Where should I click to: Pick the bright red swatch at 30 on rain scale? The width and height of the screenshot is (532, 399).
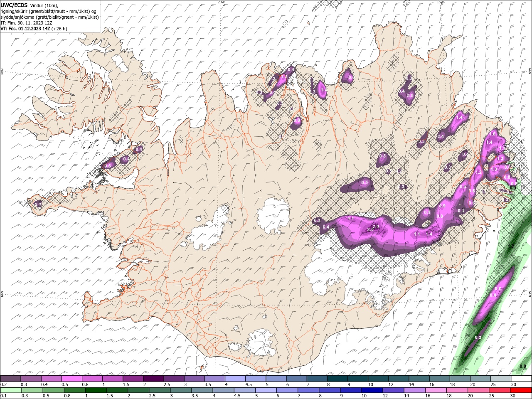(520, 390)
